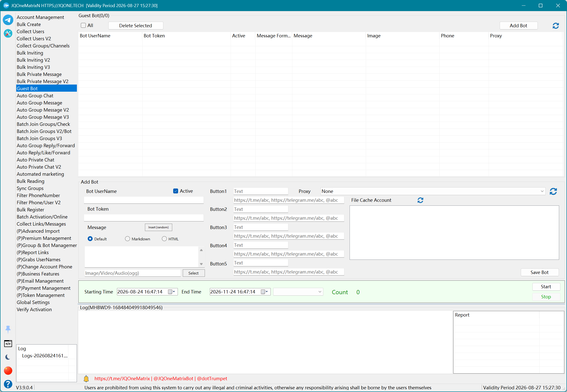567x392 pixels.
Task: Click Select to choose a media file
Action: pyautogui.click(x=194, y=273)
